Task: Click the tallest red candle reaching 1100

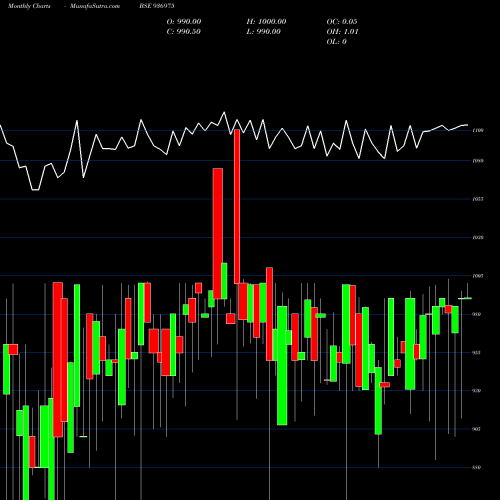Action: (x=237, y=207)
